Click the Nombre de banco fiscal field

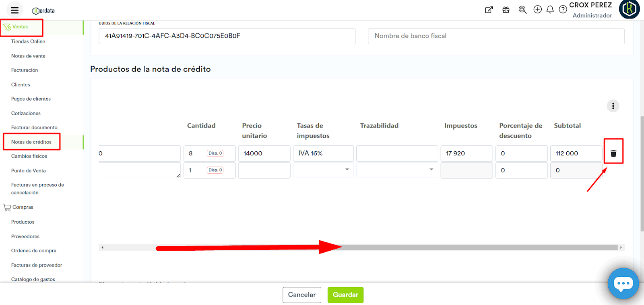point(496,36)
